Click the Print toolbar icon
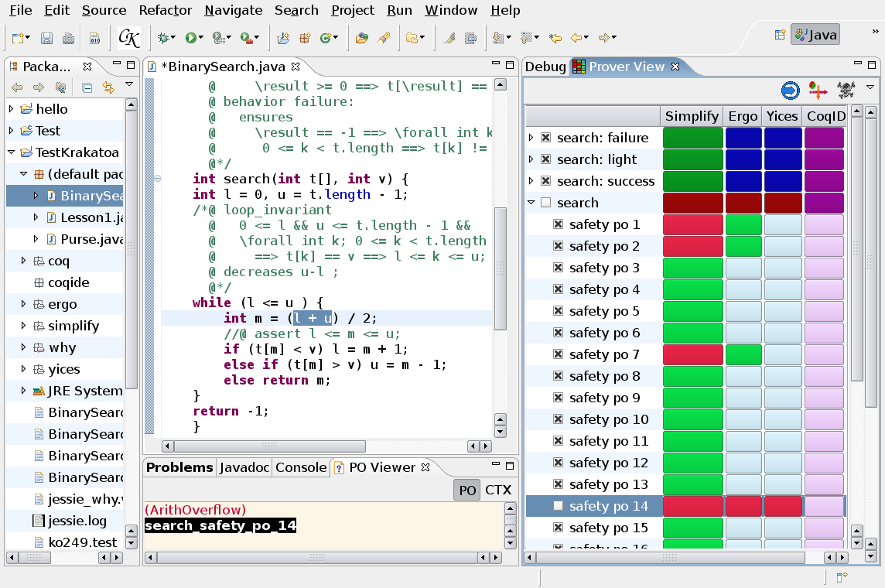The width and height of the screenshot is (885, 588). 68,38
